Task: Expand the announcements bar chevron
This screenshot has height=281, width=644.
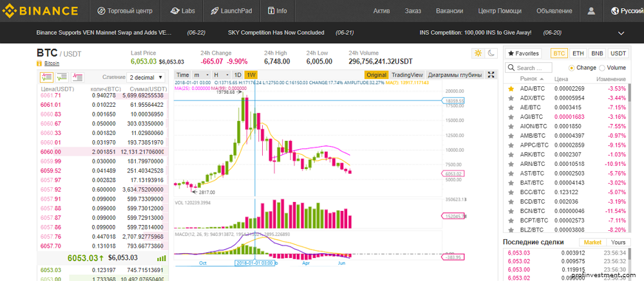Action: point(621,33)
